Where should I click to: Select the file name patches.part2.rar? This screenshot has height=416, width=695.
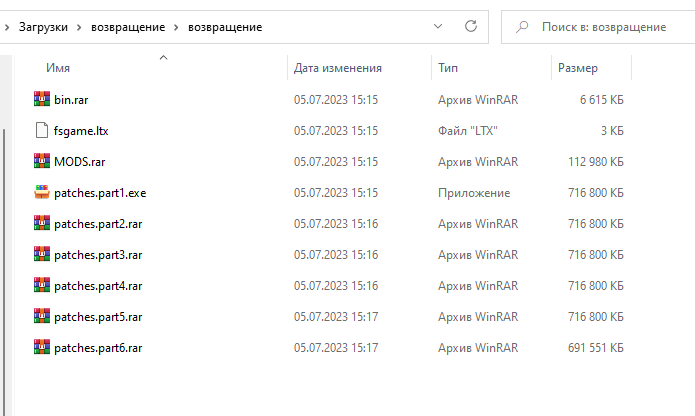point(98,224)
